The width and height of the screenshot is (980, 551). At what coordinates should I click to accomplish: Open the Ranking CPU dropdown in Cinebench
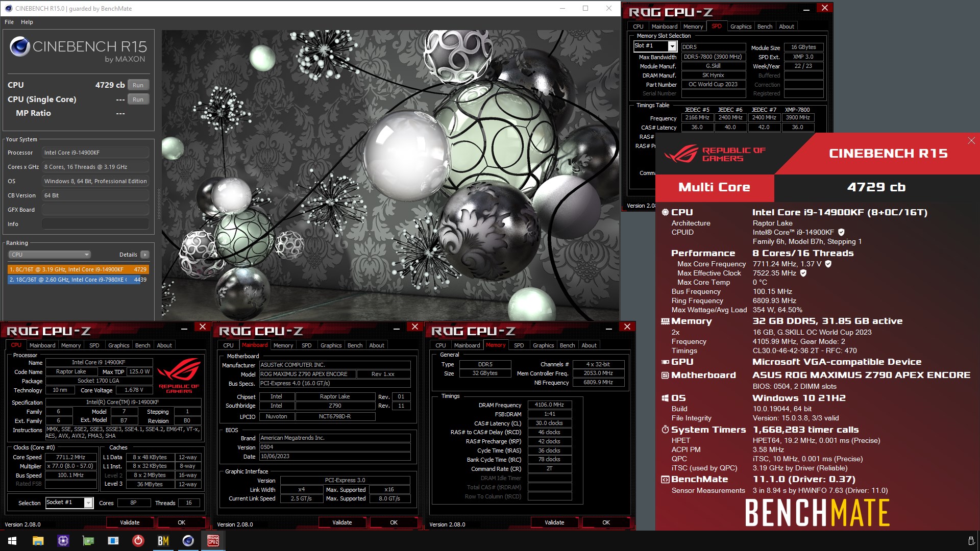[x=50, y=255]
